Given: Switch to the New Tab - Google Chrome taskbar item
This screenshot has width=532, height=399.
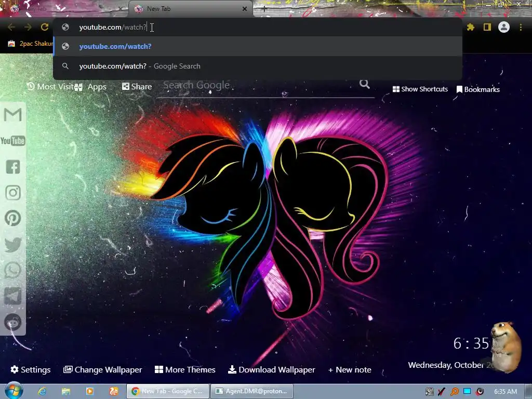Looking at the screenshot, I should pos(168,391).
